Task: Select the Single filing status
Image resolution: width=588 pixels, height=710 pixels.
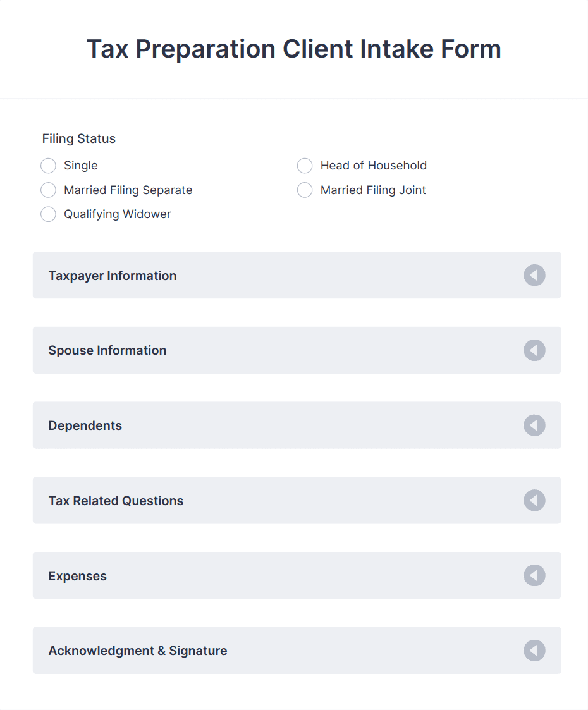Action: coord(48,166)
